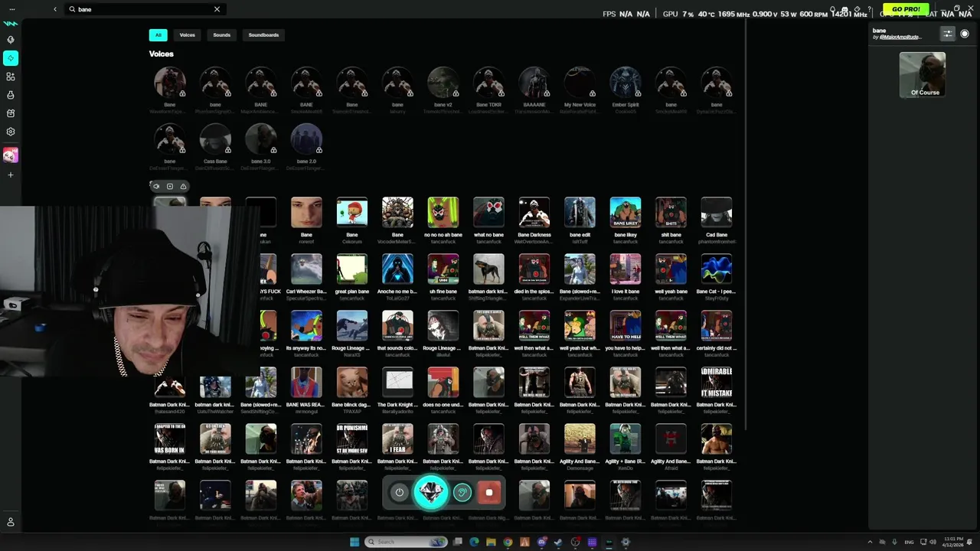Viewport: 980px width, 551px height.
Task: Play the no no no ah bane sound
Action: [x=443, y=213]
